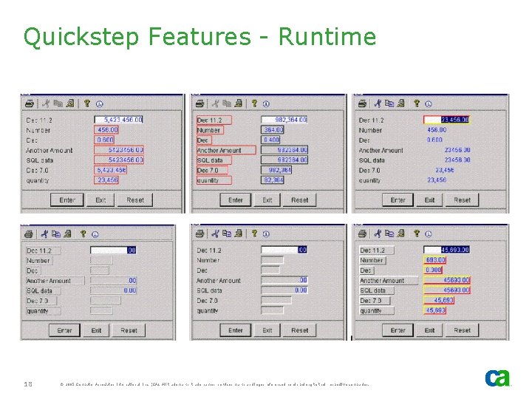Click Reset button in 5,423,456.00 window
The height and width of the screenshot is (399, 532).
tap(135, 199)
